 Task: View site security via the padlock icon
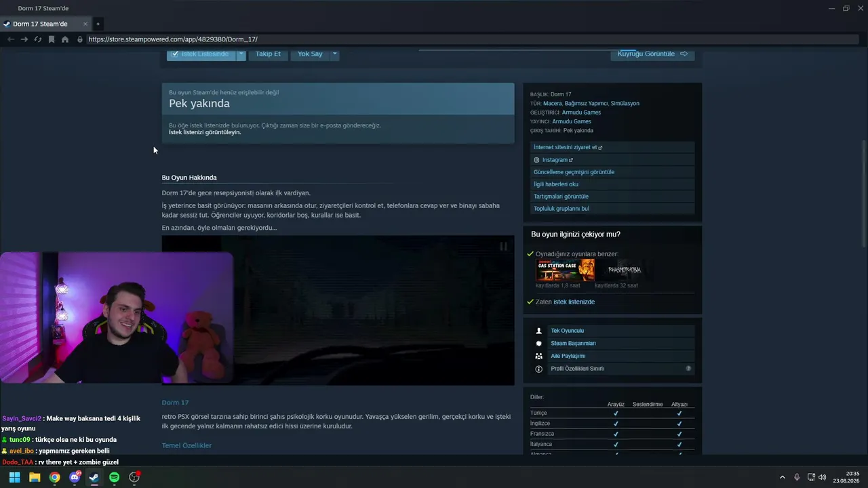80,39
